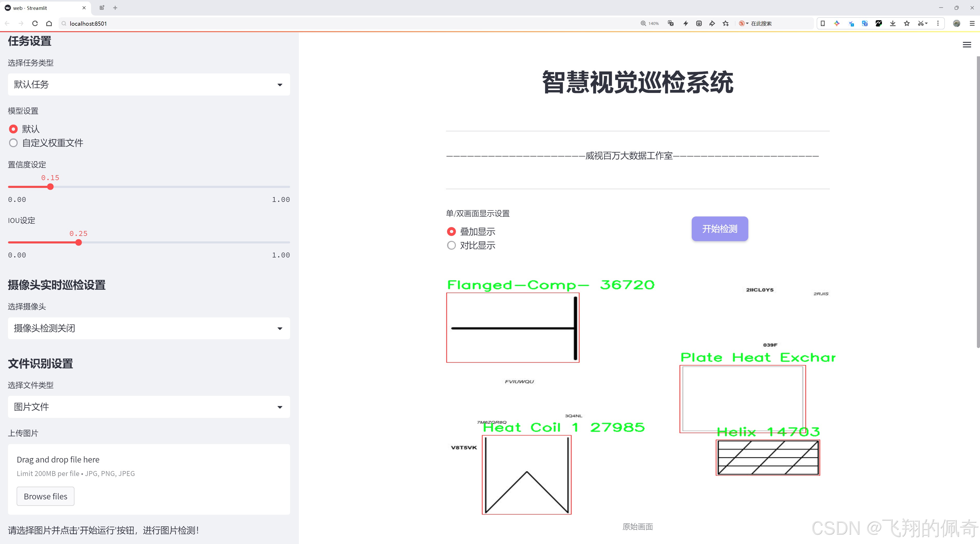
Task: Select the 叠加显示 display mode
Action: coord(451,231)
